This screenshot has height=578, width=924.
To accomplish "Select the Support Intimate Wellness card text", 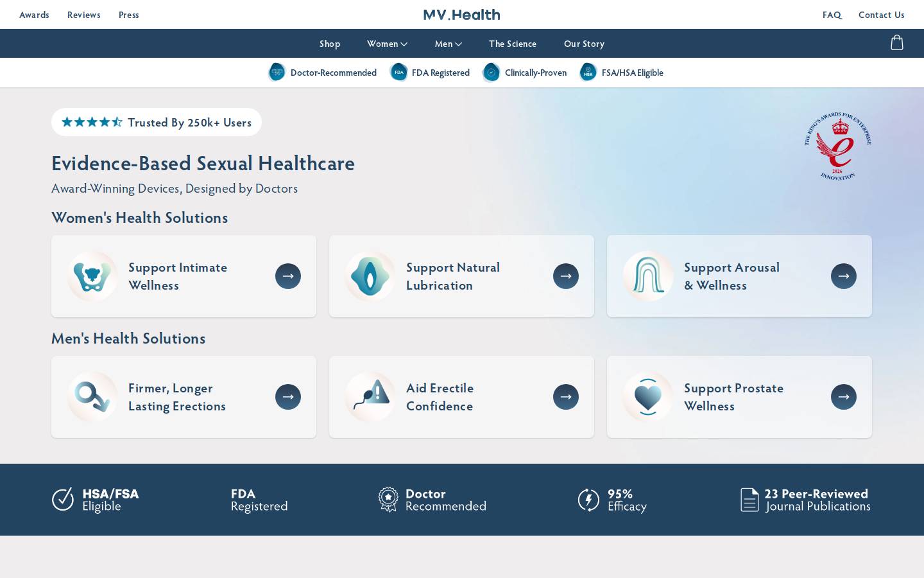I will click(x=178, y=276).
